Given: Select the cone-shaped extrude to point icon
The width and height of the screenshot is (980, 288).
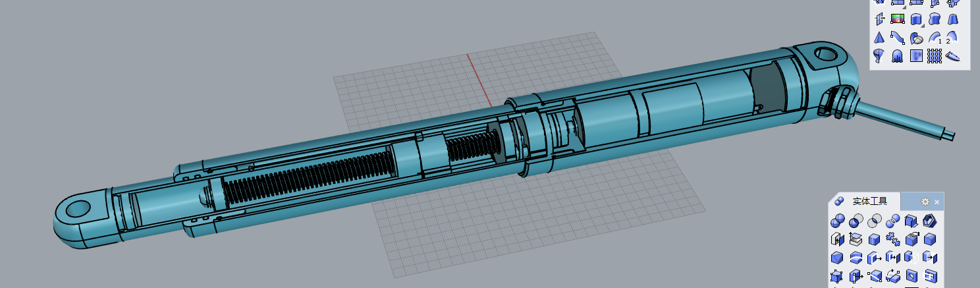Looking at the screenshot, I should point(879,38).
